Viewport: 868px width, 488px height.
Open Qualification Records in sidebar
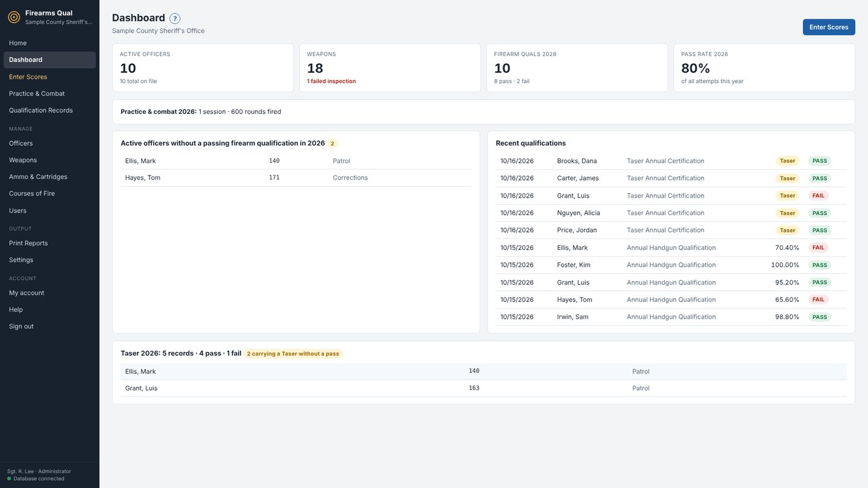[49, 110]
